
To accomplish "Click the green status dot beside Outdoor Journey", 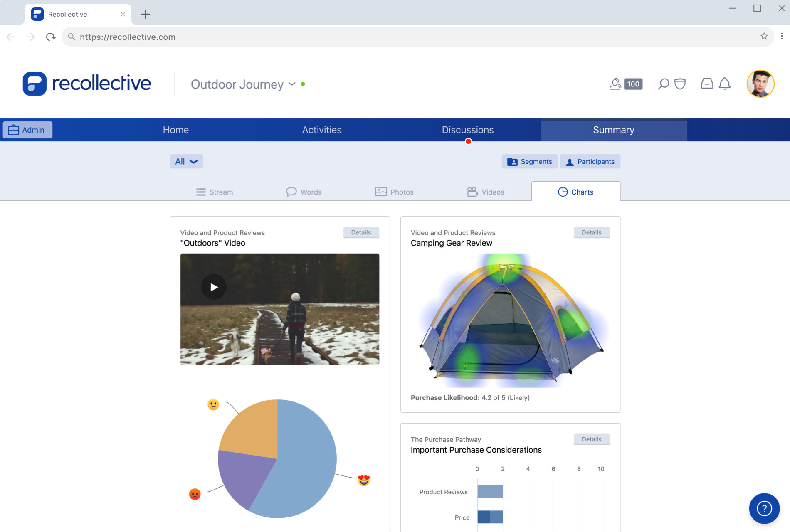I will (303, 84).
